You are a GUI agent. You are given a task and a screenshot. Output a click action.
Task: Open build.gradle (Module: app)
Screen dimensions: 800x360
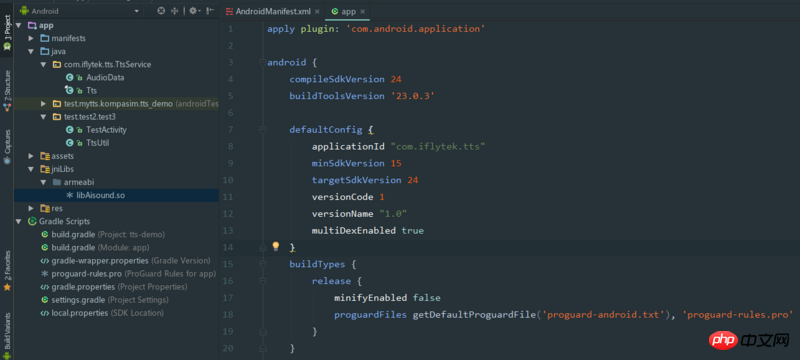(x=101, y=247)
